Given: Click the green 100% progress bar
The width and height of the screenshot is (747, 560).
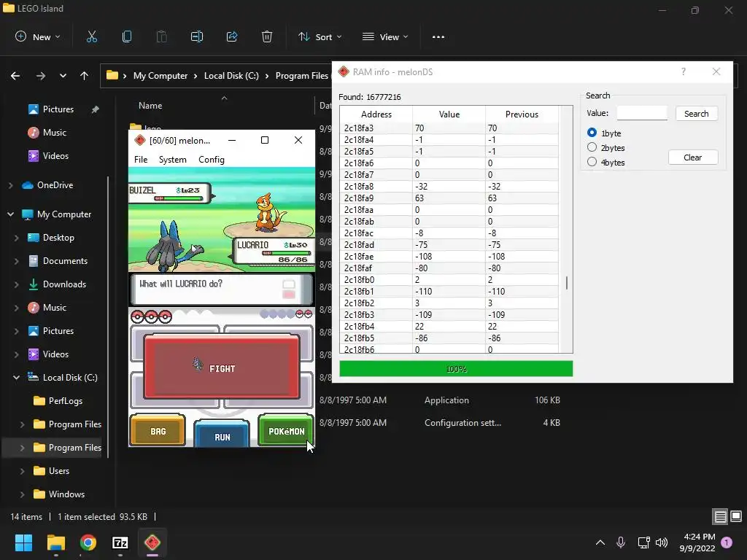Looking at the screenshot, I should pyautogui.click(x=456, y=368).
